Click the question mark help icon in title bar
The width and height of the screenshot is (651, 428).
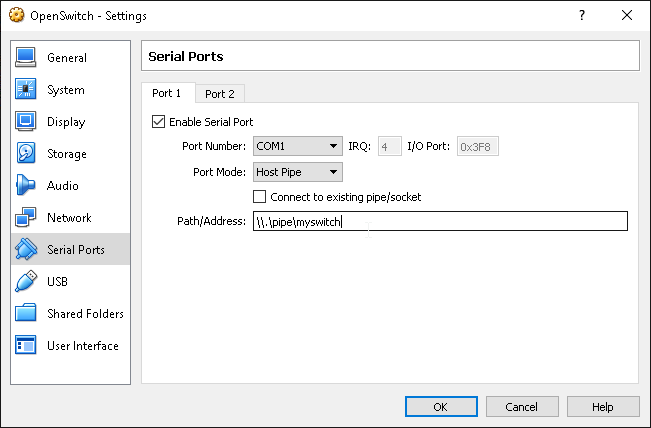point(582,15)
